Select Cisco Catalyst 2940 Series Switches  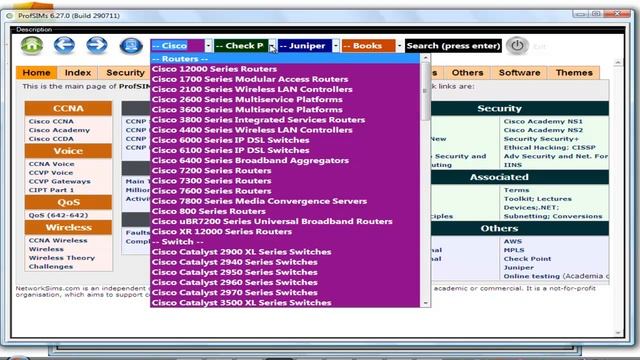[285, 262]
